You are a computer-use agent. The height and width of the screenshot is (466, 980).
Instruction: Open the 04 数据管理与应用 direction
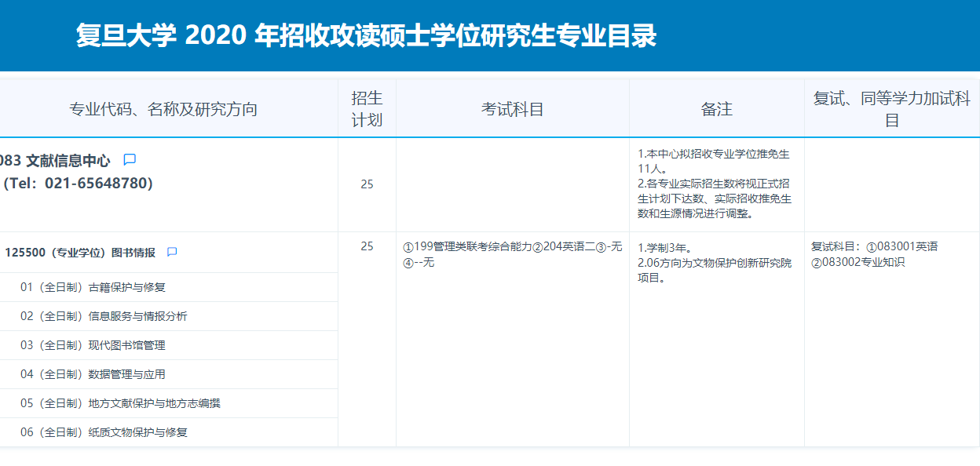93,374
